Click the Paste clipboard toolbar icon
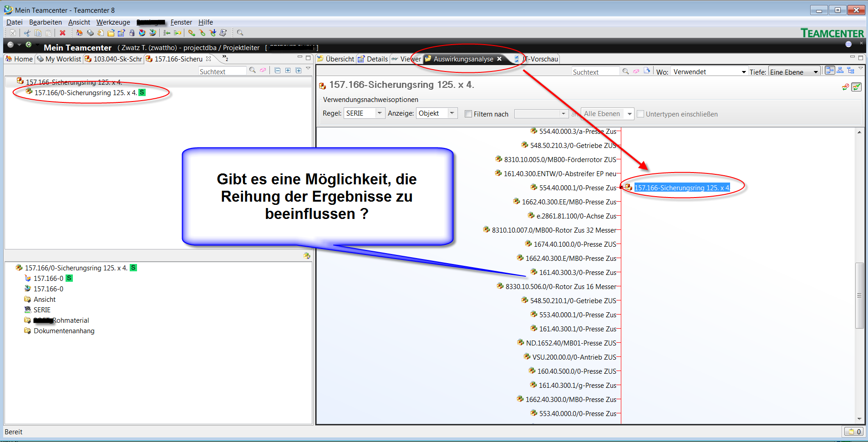Screen dimensions: 868x442 (48, 33)
